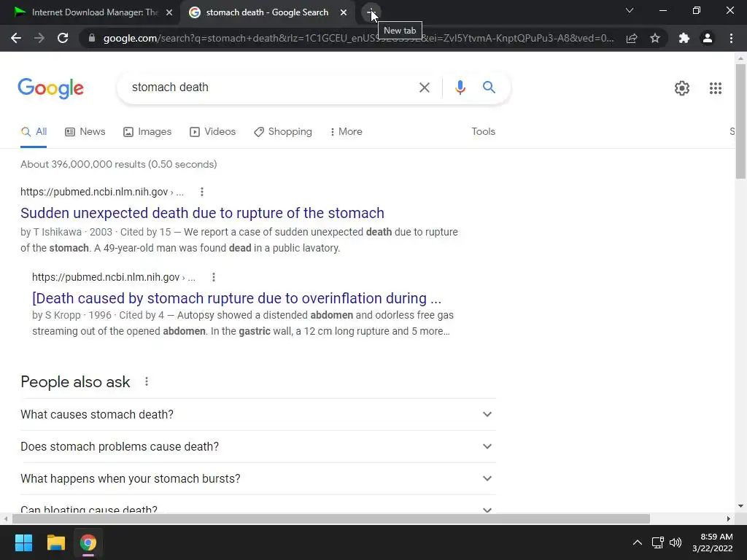Open Google quick settings gear
The image size is (747, 560).
click(x=682, y=88)
